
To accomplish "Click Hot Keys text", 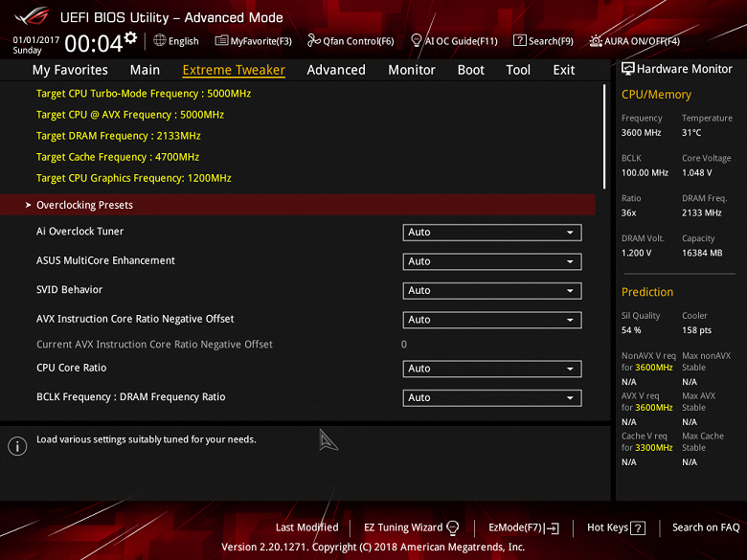I will (607, 527).
